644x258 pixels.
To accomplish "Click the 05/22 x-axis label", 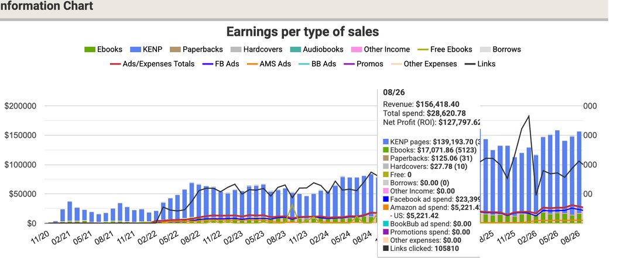I will (170, 236).
